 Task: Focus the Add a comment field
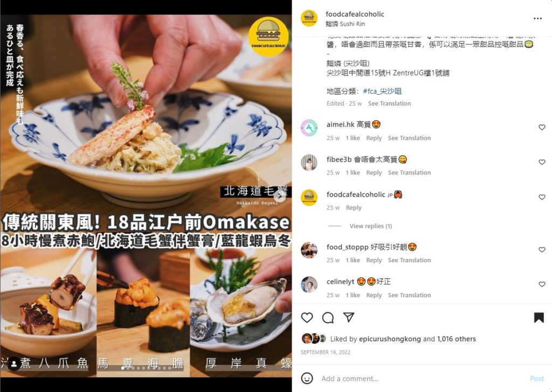point(423,379)
